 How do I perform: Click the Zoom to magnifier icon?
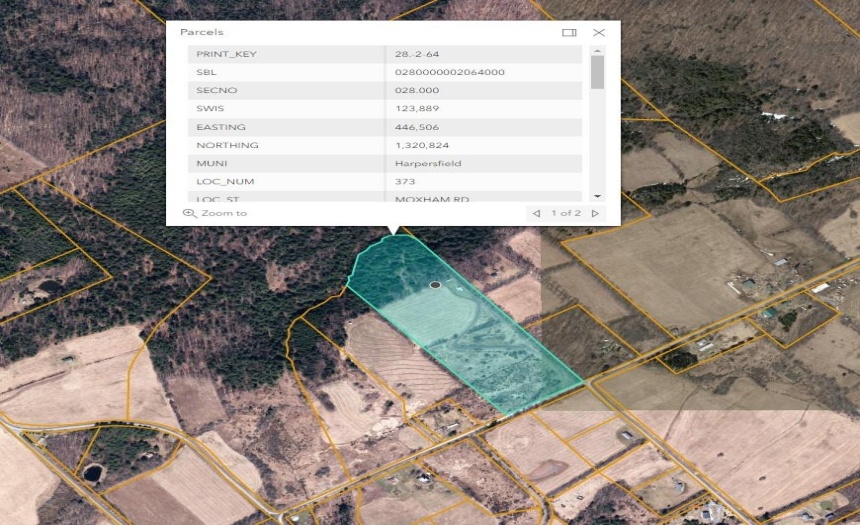pyautogui.click(x=189, y=213)
